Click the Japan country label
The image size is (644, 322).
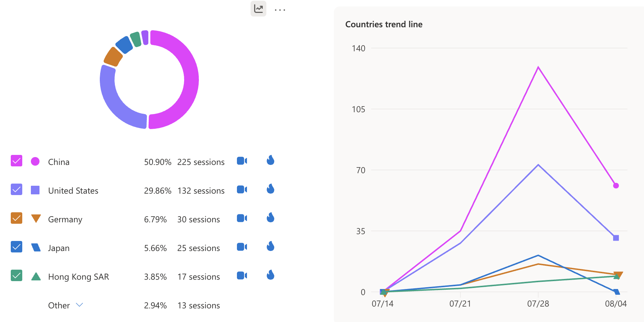coord(59,248)
